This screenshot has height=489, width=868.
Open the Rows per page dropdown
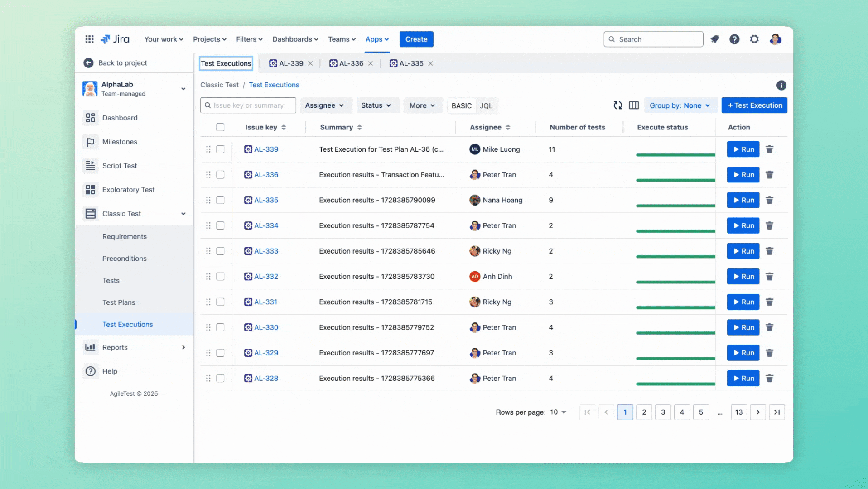558,412
